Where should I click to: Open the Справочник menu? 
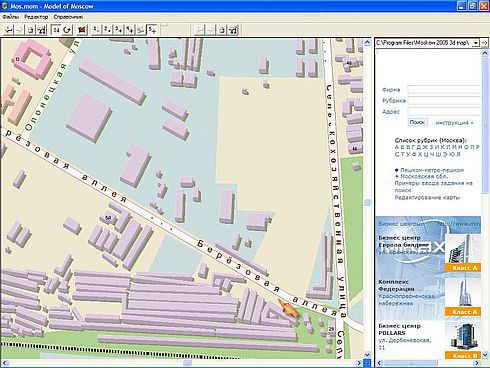(68, 17)
